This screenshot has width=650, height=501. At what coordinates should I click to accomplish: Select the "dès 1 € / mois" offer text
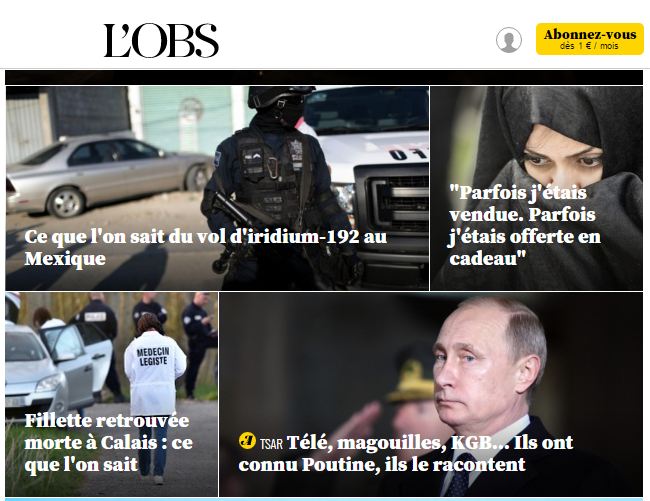click(589, 46)
